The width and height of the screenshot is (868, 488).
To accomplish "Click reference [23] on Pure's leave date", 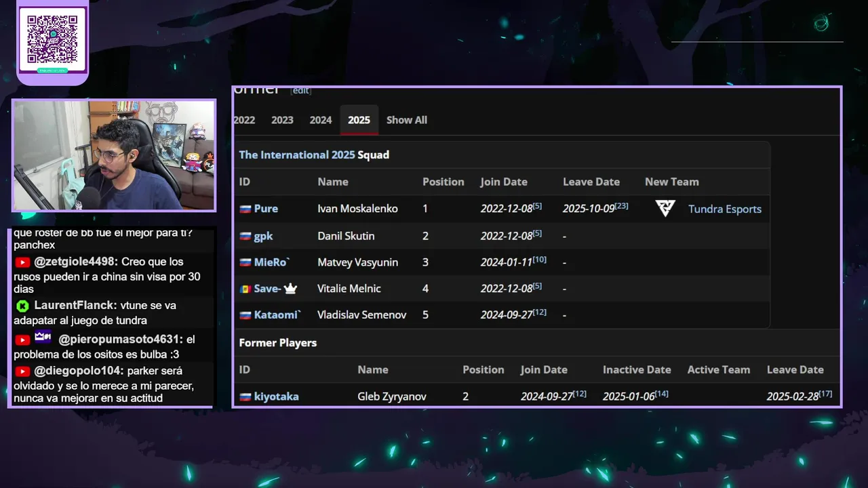I will [x=621, y=205].
